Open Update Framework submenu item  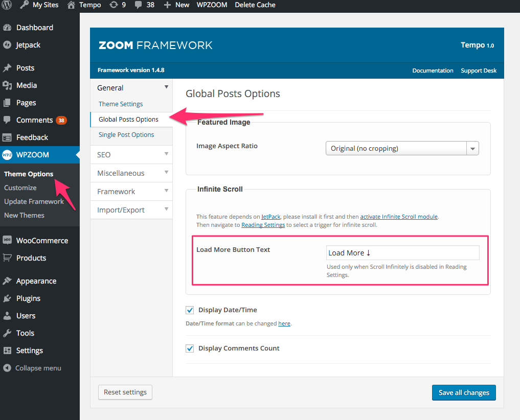pos(34,201)
